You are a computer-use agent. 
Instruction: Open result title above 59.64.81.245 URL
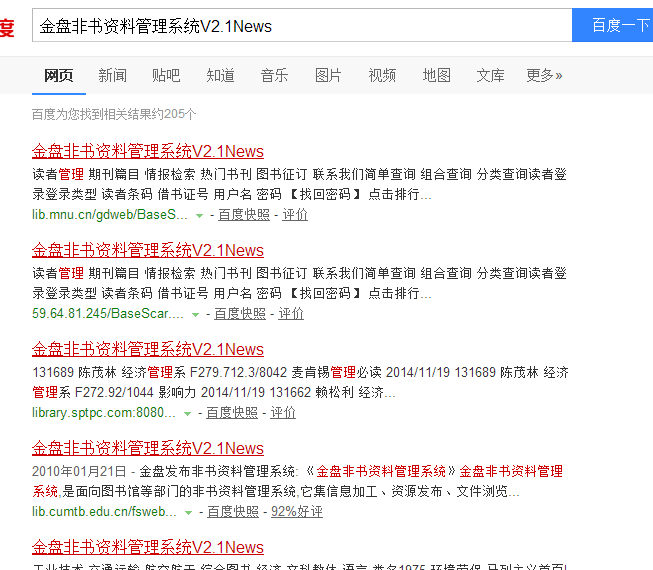148,250
